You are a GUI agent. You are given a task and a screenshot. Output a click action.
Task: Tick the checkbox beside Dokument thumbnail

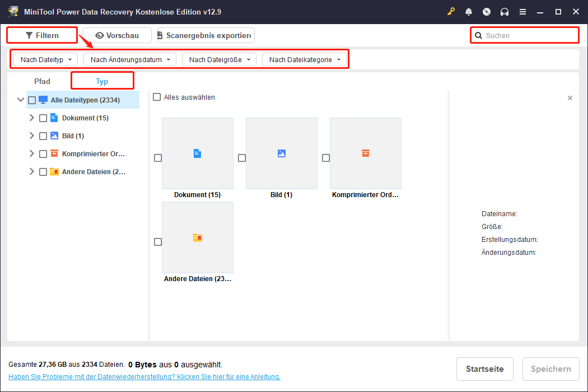coord(158,158)
